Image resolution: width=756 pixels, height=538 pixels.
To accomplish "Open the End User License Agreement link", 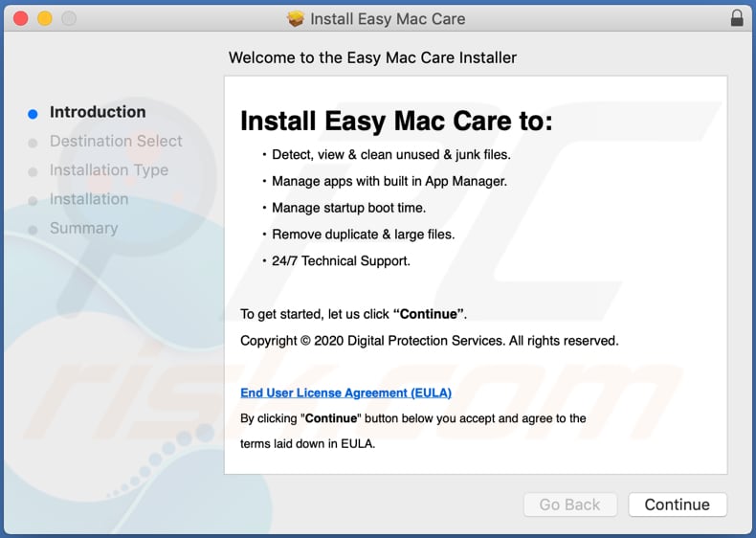I will pos(345,392).
